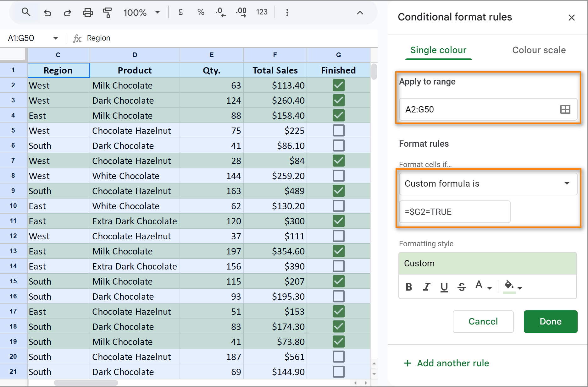The image size is (588, 387).
Task: Click the plus icon beside Add another rule
Action: click(x=408, y=363)
